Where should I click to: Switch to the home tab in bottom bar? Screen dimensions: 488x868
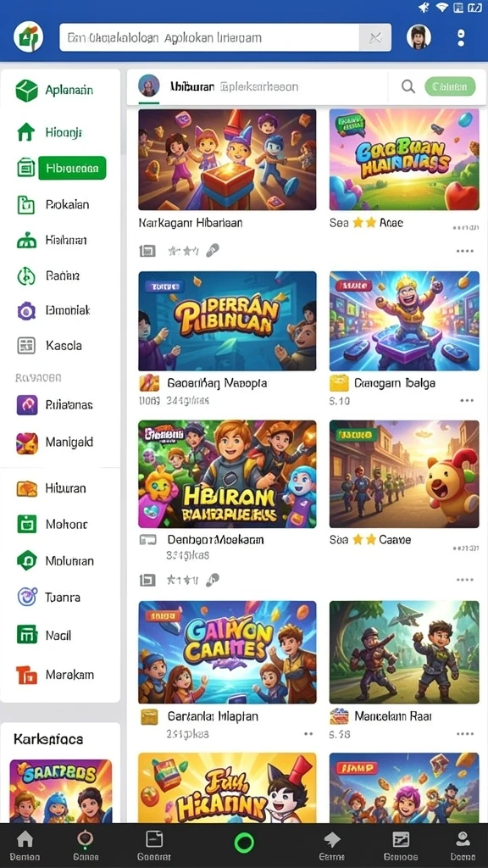[25, 845]
